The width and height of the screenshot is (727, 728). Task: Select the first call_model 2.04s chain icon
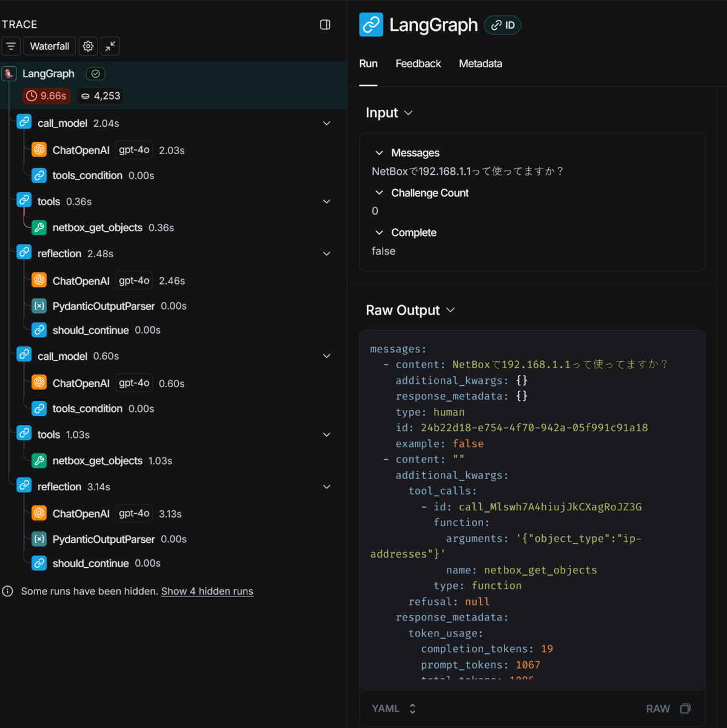[x=24, y=122]
